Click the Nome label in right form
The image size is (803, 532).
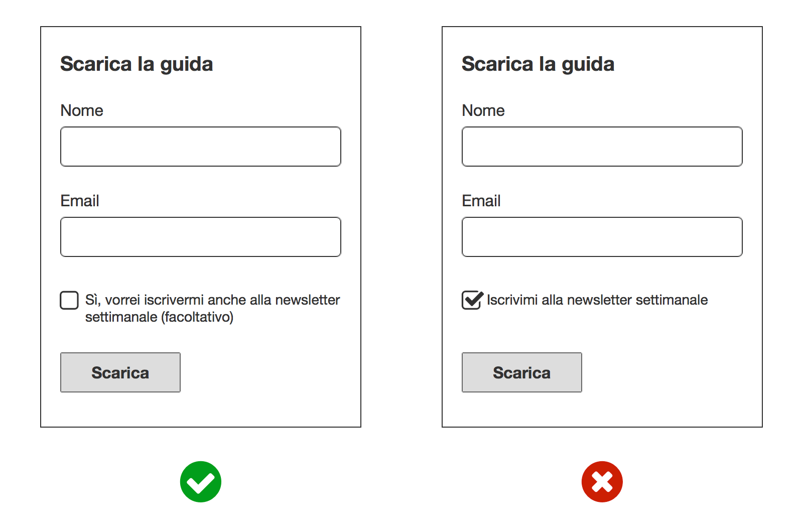click(x=483, y=110)
